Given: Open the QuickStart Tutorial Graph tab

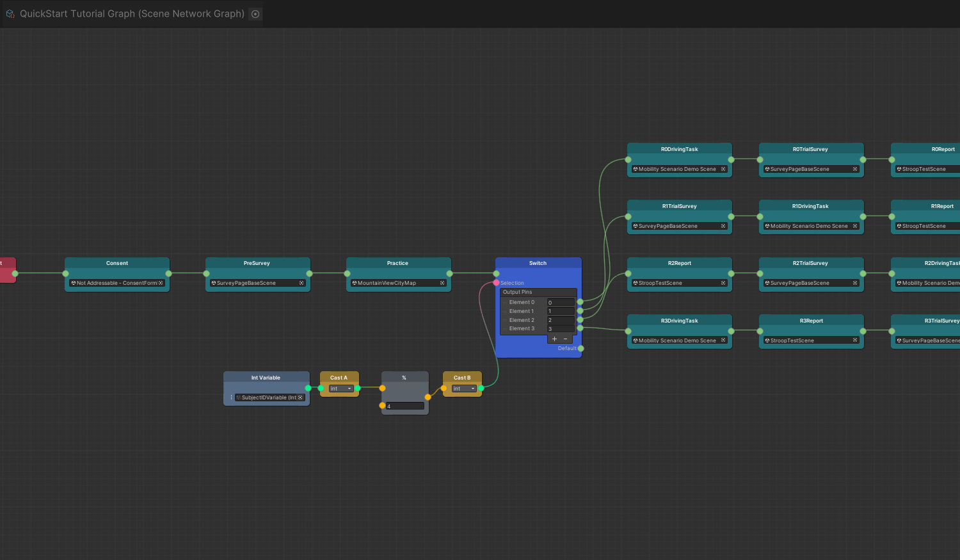Looking at the screenshot, I should (x=132, y=14).
